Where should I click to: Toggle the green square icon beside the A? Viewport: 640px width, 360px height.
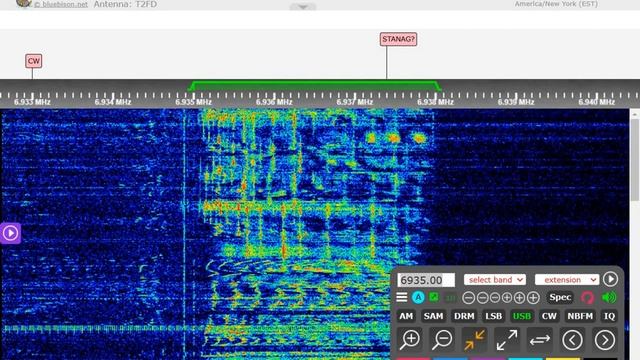(434, 297)
